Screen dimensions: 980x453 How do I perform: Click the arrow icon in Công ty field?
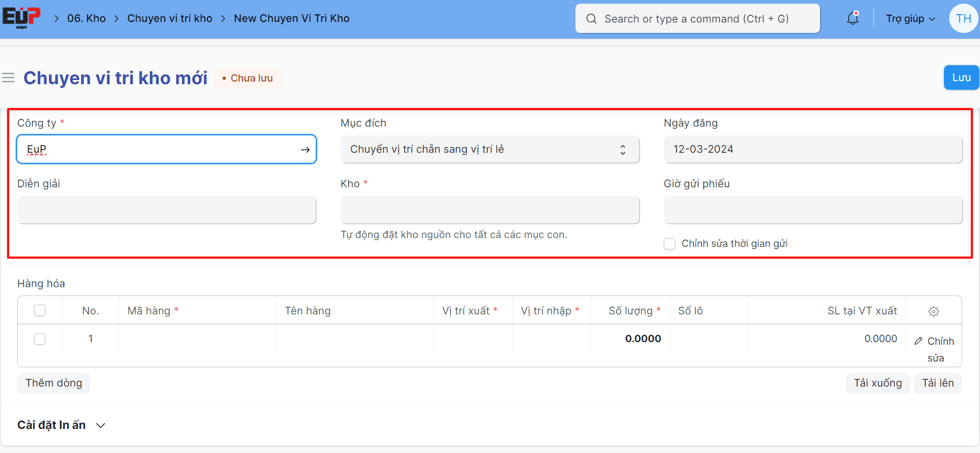pos(305,150)
